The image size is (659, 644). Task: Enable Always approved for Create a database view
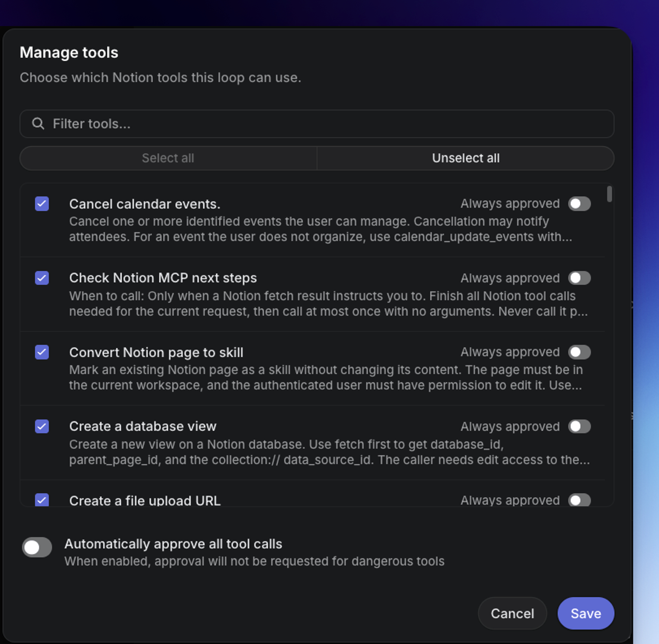(x=579, y=427)
